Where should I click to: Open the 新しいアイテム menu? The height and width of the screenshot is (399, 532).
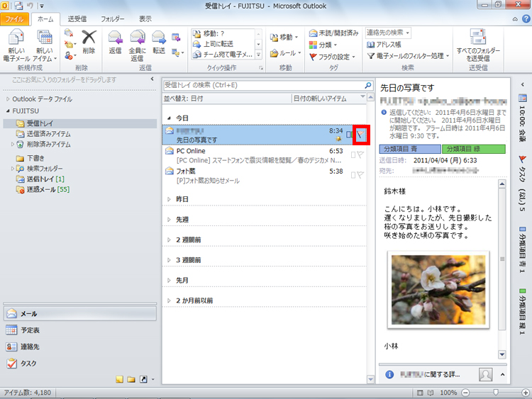pyautogui.click(x=45, y=45)
